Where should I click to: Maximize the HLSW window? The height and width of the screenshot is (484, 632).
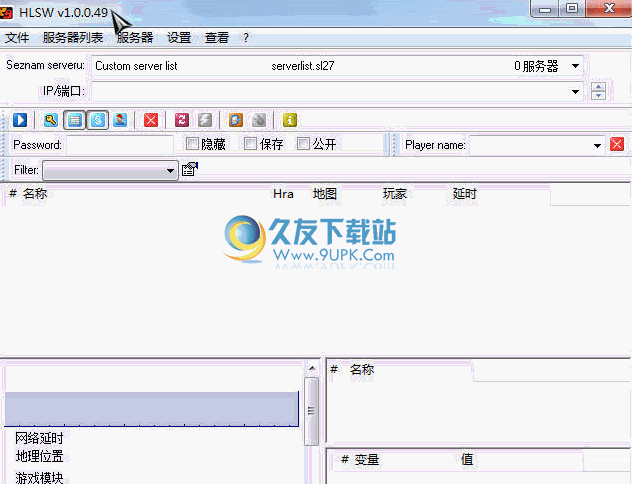pos(572,8)
